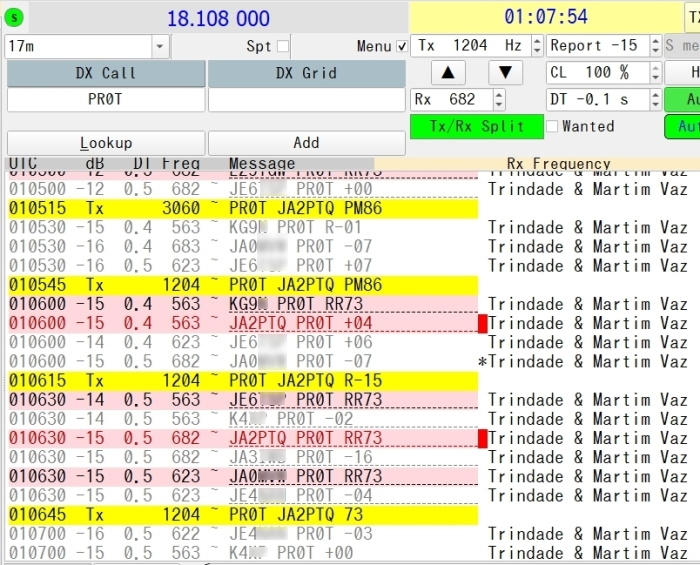The width and height of the screenshot is (700, 565).
Task: Select the PR0T +00 row at 010700
Action: click(243, 553)
